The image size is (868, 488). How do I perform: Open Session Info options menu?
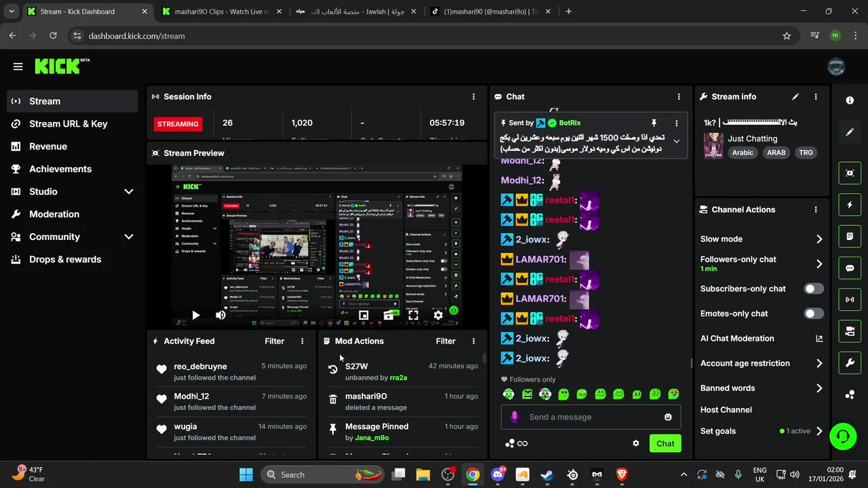473,97
